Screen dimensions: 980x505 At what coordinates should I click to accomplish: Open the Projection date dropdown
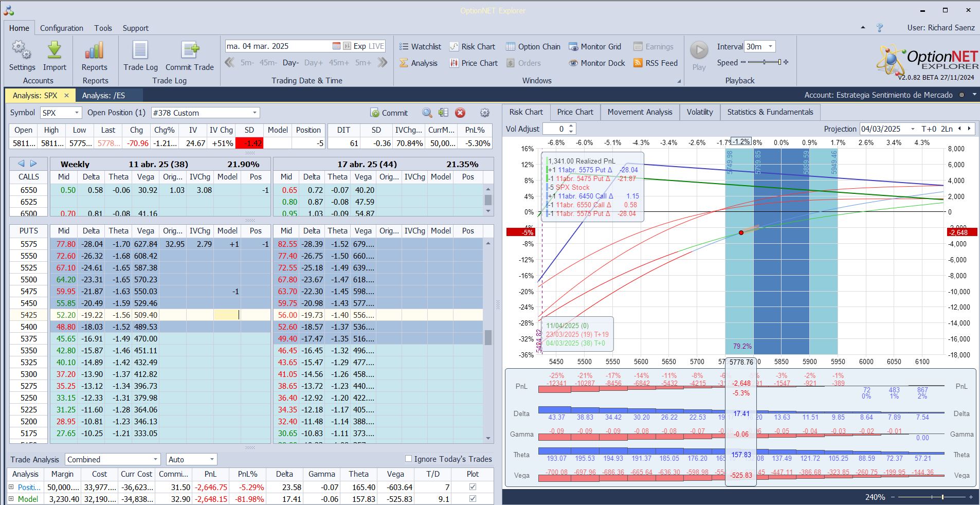[913, 129]
